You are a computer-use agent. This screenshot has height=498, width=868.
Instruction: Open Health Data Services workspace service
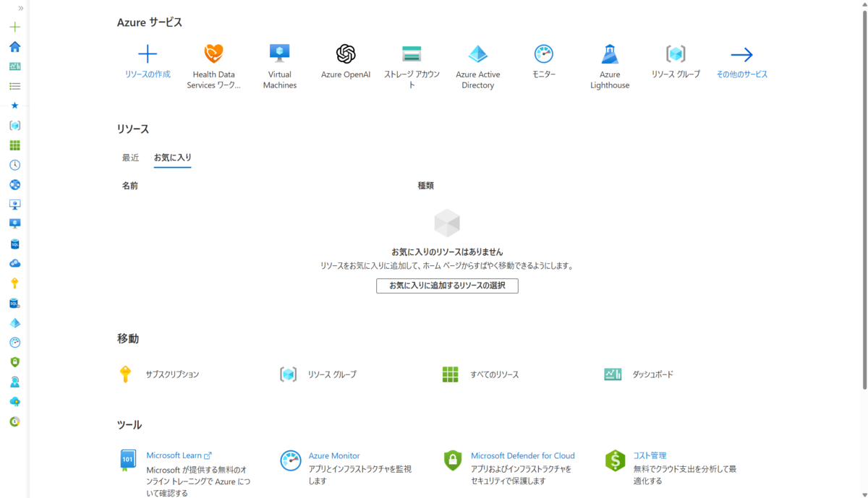coord(213,66)
